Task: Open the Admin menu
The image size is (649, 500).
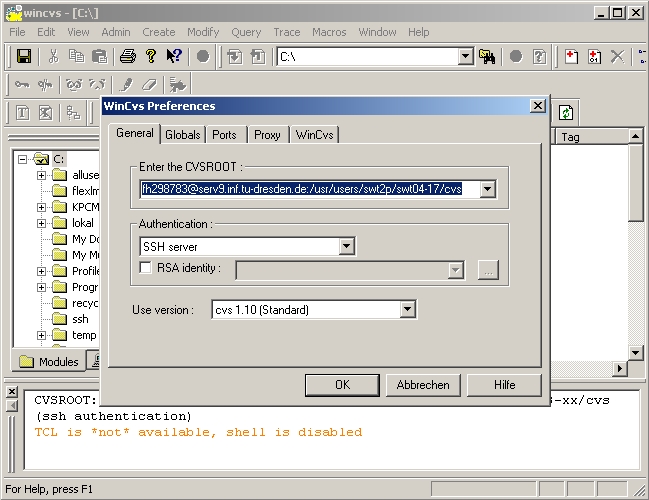Action: pyautogui.click(x=116, y=32)
